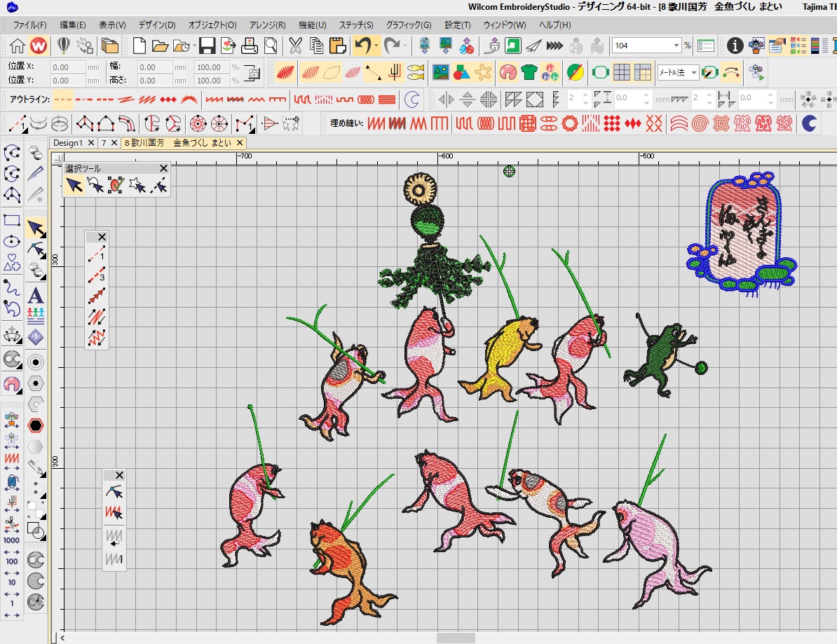Click the Home icon in the toolbar
The width and height of the screenshot is (837, 644).
coord(17,46)
